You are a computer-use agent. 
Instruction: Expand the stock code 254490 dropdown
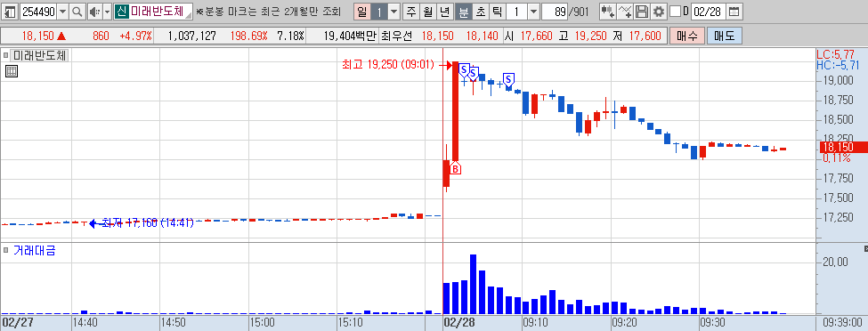pyautogui.click(x=62, y=11)
